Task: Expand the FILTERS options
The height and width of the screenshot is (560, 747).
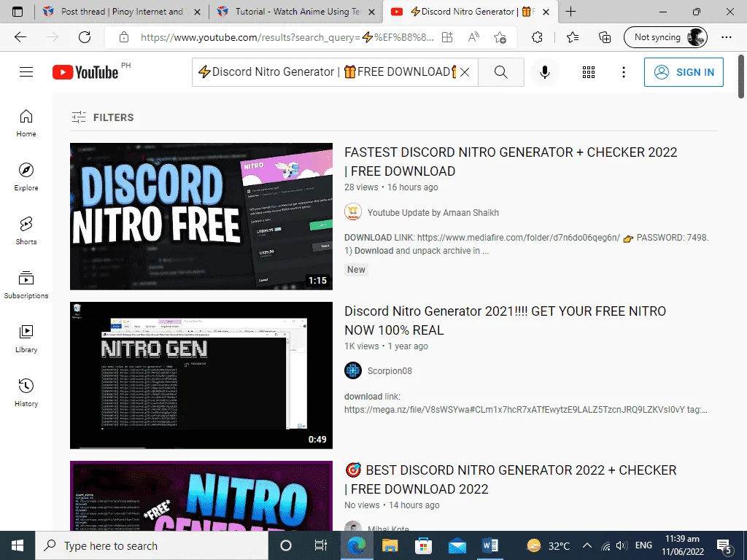Action: point(103,117)
